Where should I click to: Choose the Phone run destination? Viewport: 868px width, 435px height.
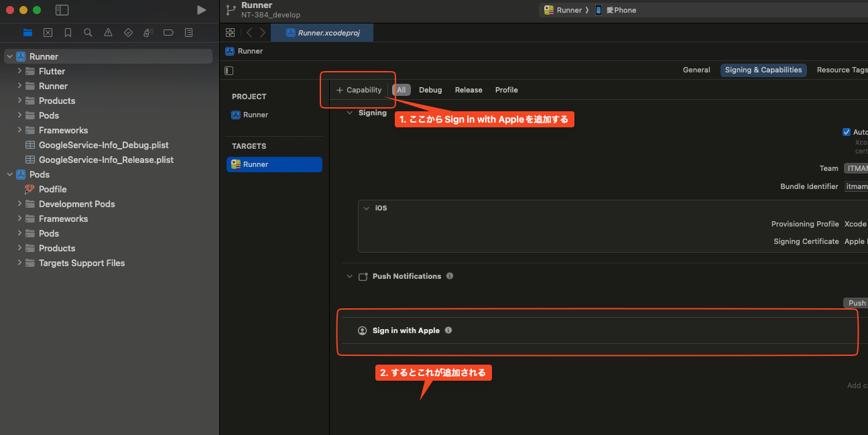point(615,10)
